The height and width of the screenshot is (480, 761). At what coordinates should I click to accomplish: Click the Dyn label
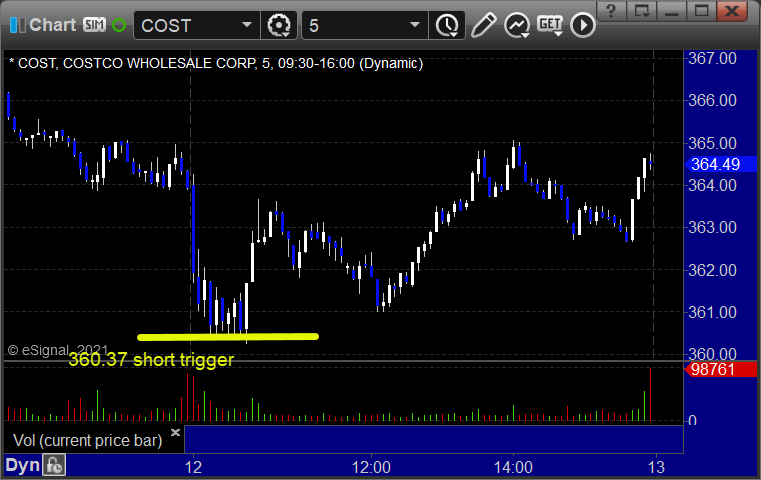pyautogui.click(x=22, y=465)
